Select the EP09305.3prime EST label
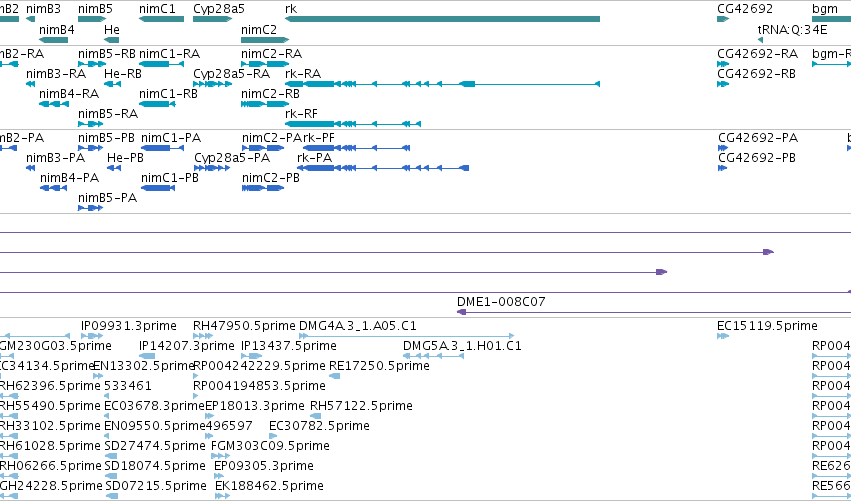 264,466
